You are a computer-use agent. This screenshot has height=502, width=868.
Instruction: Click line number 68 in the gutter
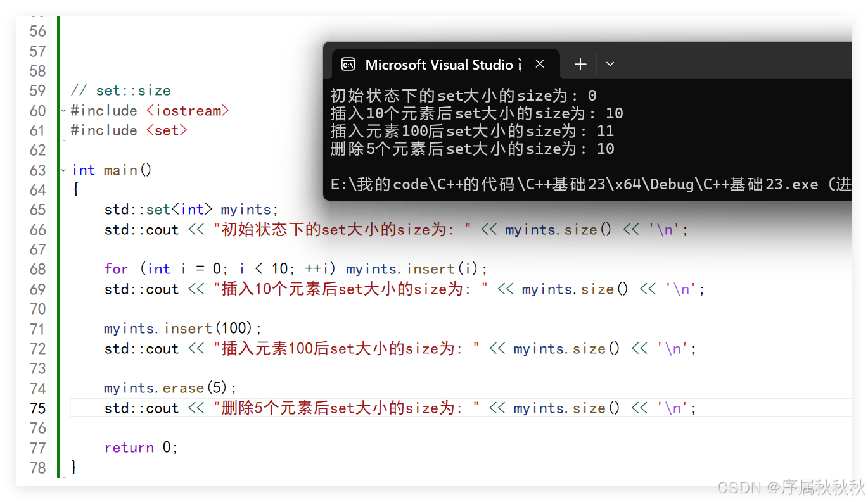[38, 269]
